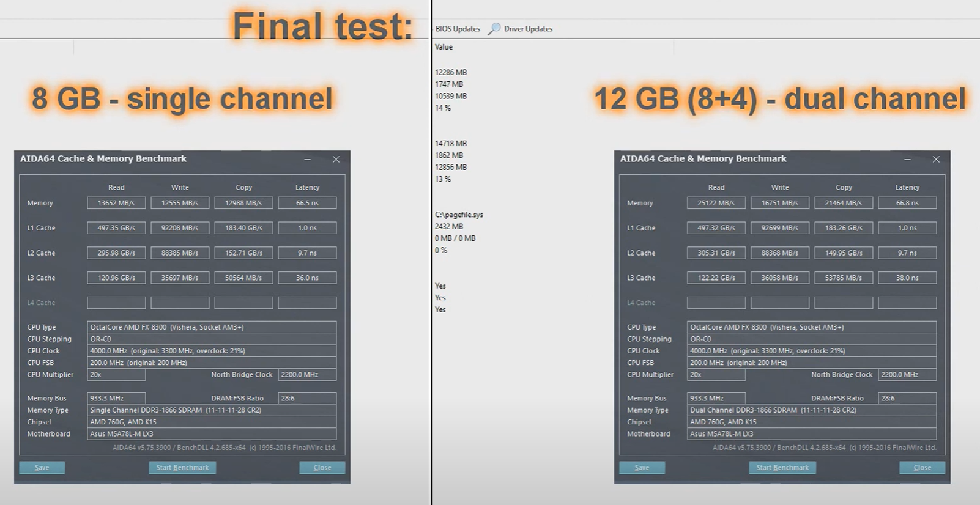Select the 25122 MB/s memory read value

tap(716, 203)
